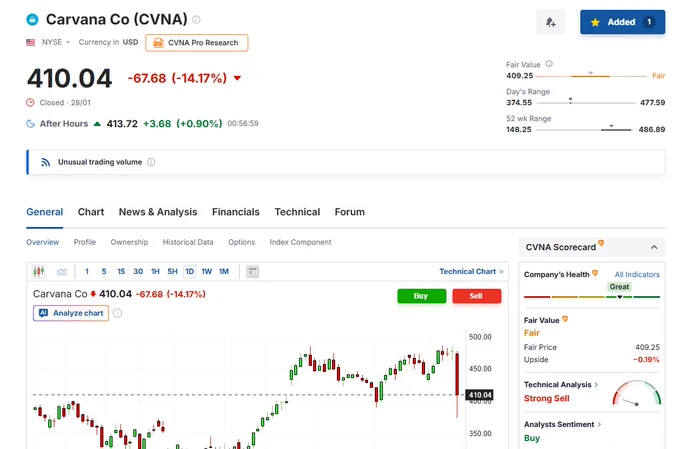Click the scorecard Fair Value pro badge icon

565,319
